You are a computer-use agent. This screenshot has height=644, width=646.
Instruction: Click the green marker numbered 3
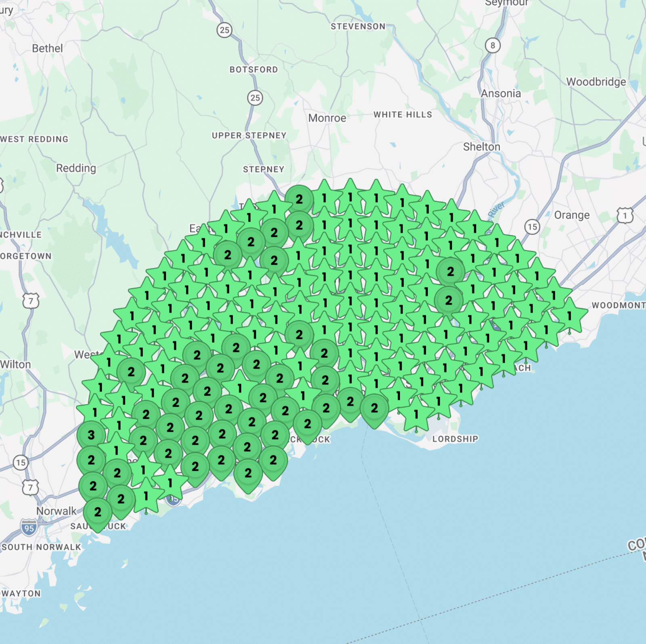click(91, 435)
